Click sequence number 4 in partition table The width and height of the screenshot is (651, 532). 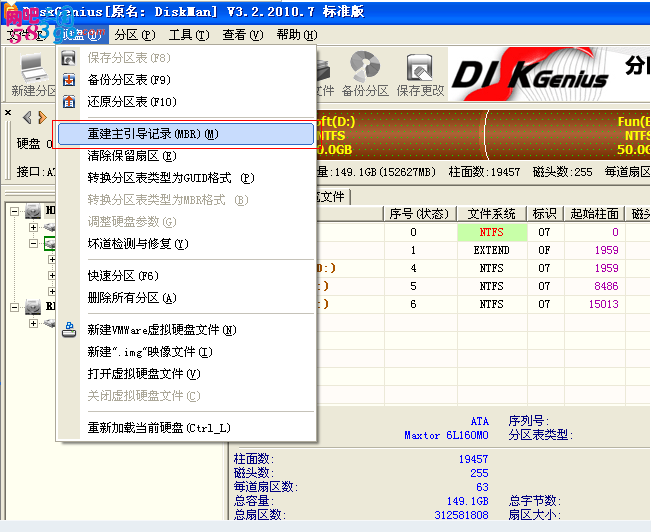point(413,268)
